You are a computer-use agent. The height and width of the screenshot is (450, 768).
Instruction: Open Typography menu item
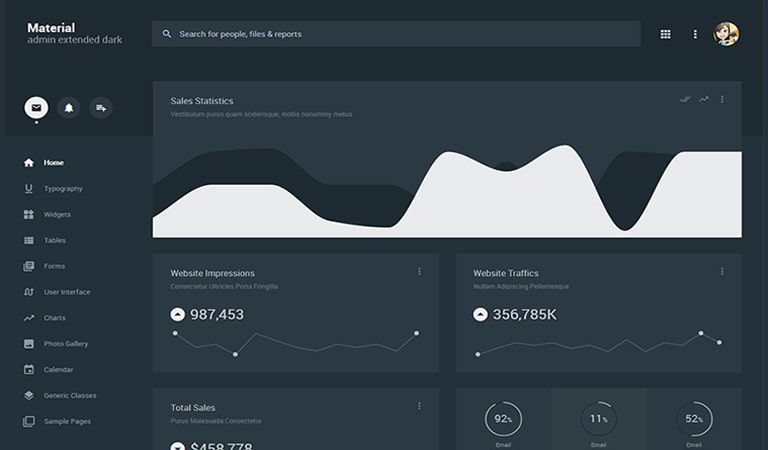point(63,189)
